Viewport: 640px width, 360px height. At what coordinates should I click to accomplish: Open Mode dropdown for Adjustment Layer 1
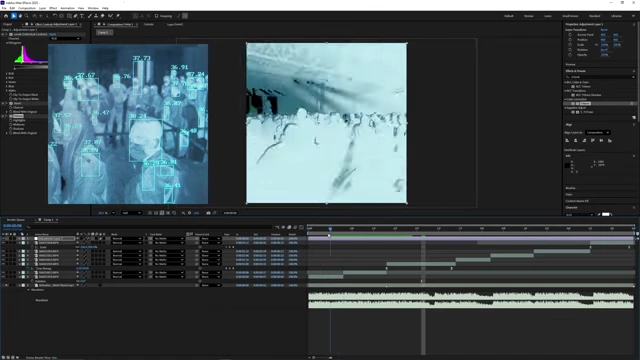click(x=127, y=238)
